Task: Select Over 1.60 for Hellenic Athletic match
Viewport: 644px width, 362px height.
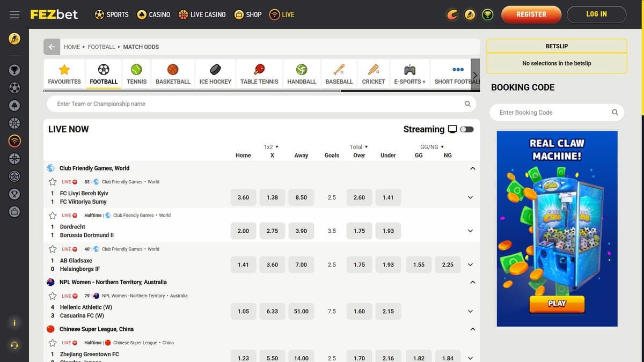Action: point(359,312)
